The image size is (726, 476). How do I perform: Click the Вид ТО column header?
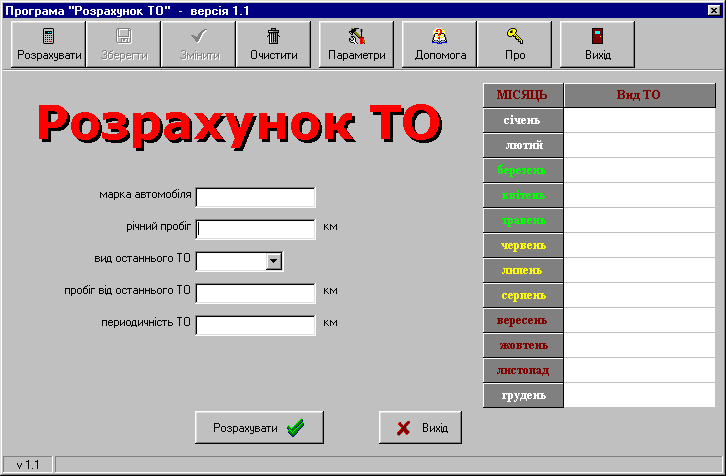pos(640,95)
